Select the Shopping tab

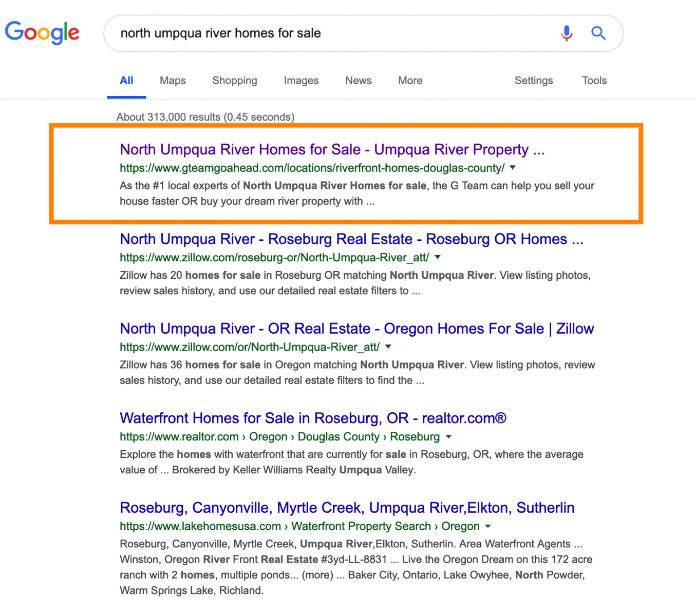(234, 81)
